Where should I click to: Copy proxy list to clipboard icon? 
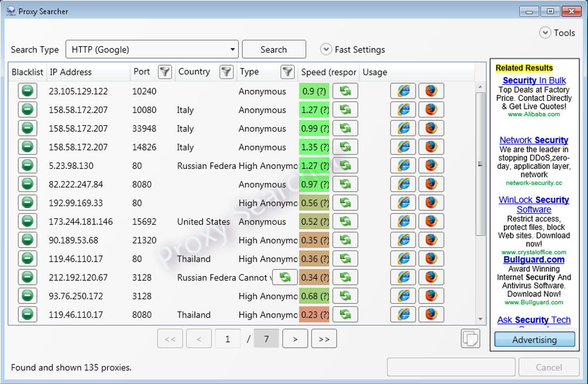[x=470, y=339]
